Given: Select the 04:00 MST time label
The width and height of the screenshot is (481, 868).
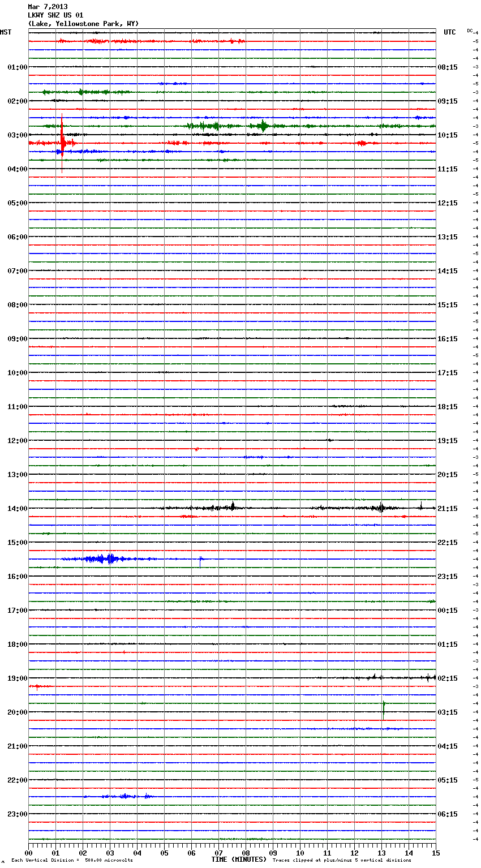Looking at the screenshot, I should pyautogui.click(x=18, y=169).
